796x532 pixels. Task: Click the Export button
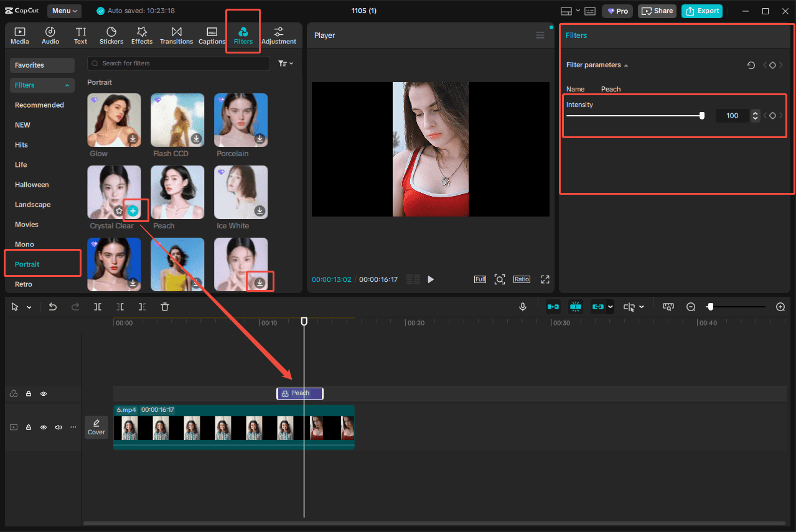point(702,11)
